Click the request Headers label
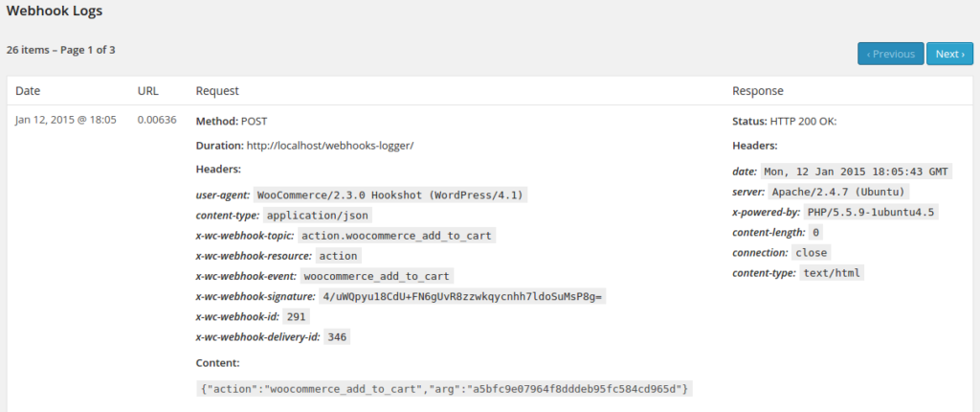This screenshot has width=980, height=412. tap(218, 169)
